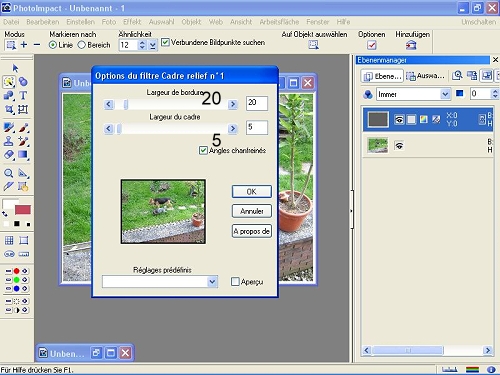Viewport: 500px width, 375px height.
Task: Click the Largeur de bordure value field
Action: click(x=257, y=103)
